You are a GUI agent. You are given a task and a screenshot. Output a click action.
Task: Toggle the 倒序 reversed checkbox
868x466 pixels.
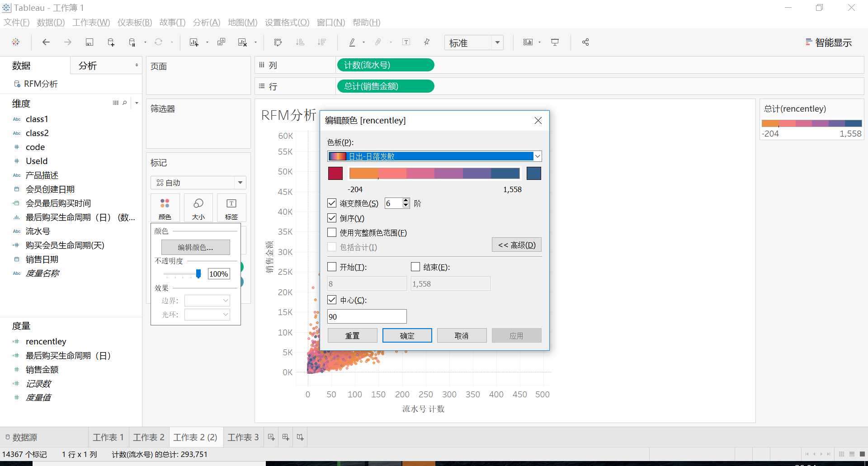(x=332, y=218)
